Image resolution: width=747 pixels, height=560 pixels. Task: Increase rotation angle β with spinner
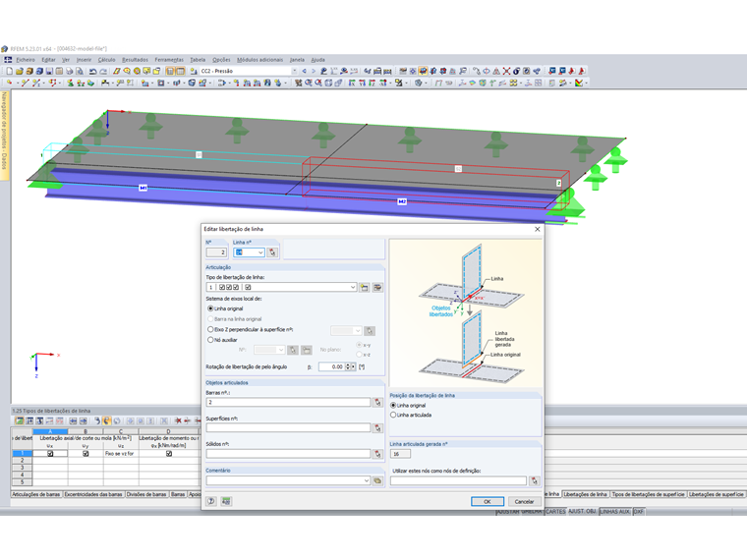click(348, 364)
